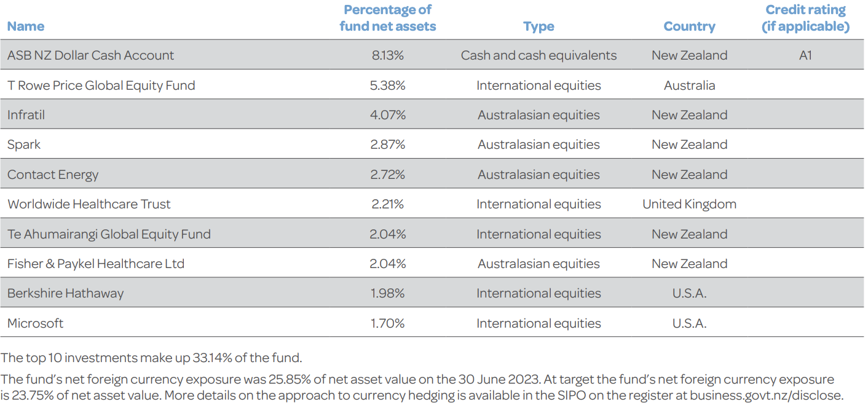Click the United Kingdom country cell

point(689,205)
